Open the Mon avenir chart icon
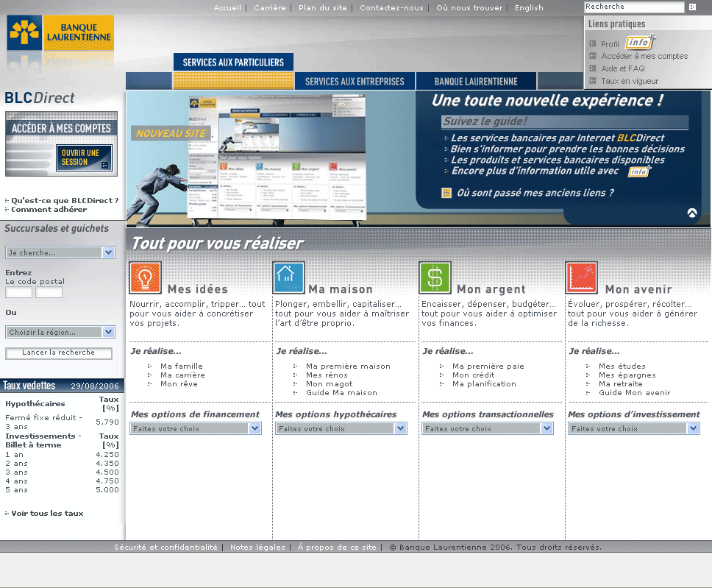 (581, 277)
